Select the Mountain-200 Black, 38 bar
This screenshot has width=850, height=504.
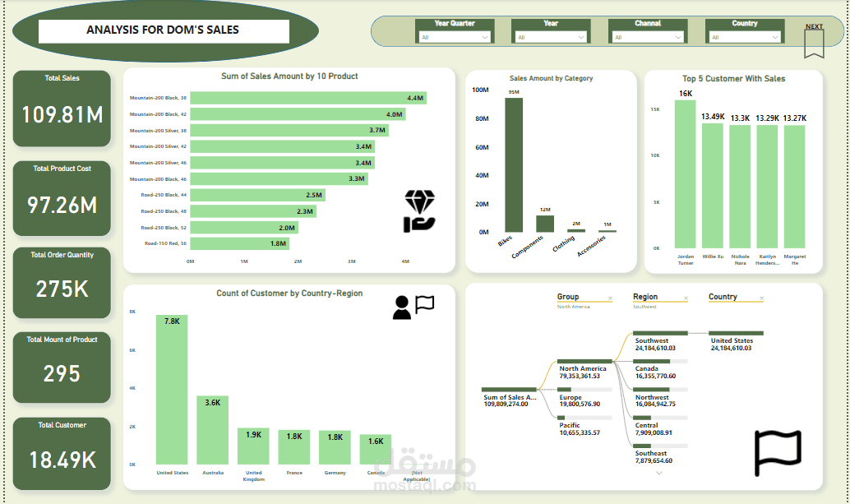tap(308, 98)
